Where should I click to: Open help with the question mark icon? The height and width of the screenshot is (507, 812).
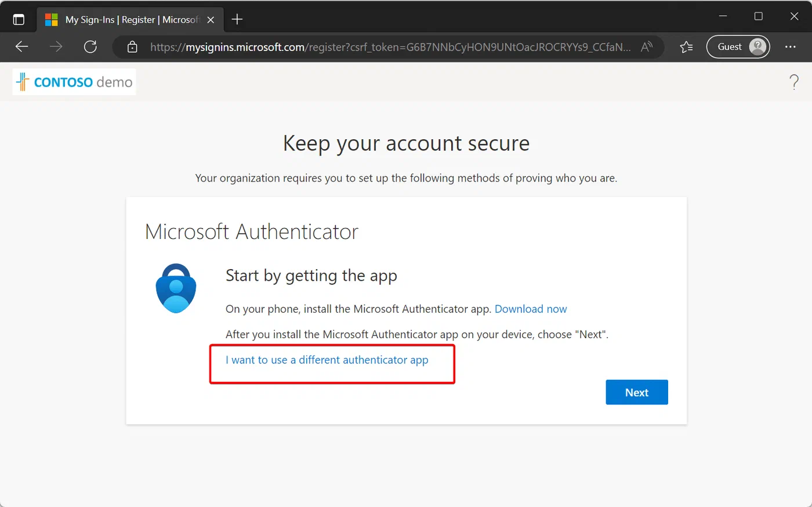click(794, 82)
